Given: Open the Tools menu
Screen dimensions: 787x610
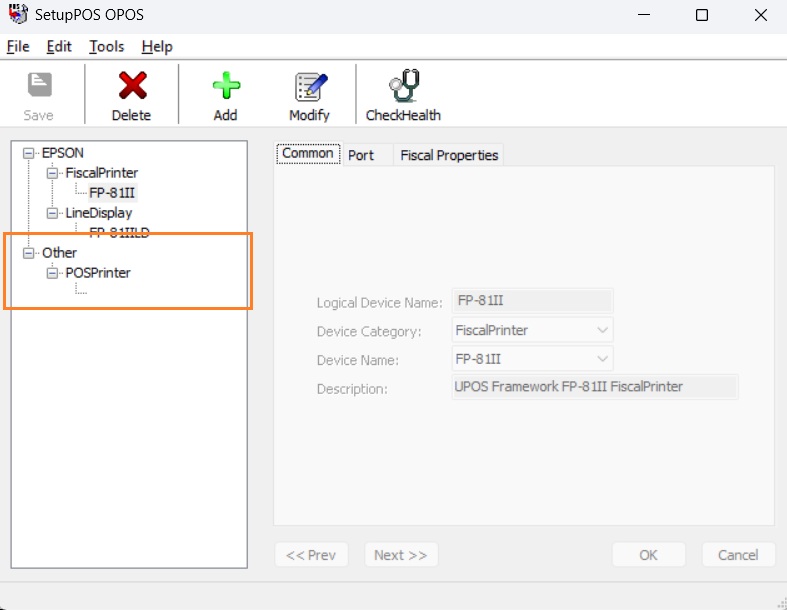Looking at the screenshot, I should pyautogui.click(x=106, y=47).
